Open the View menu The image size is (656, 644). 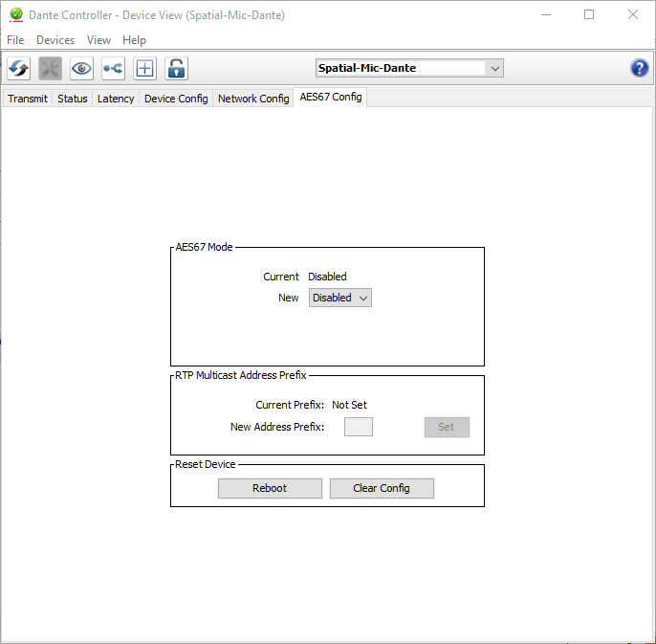[x=98, y=40]
